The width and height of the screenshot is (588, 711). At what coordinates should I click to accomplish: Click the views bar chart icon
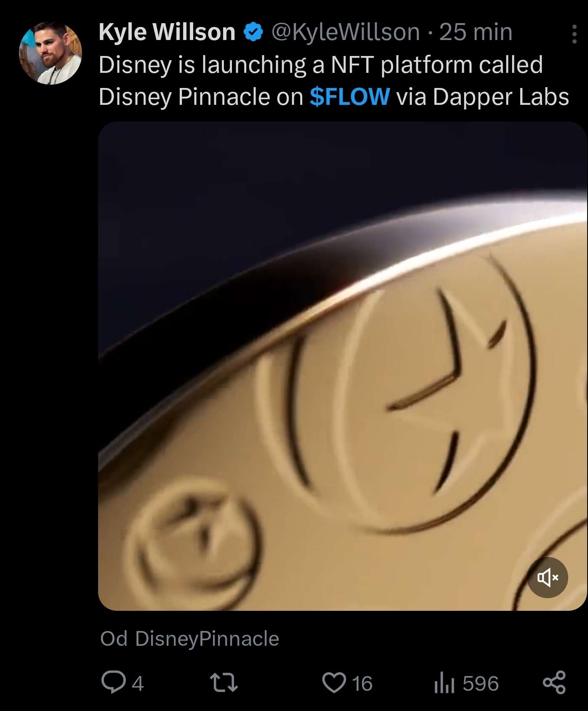(x=444, y=682)
